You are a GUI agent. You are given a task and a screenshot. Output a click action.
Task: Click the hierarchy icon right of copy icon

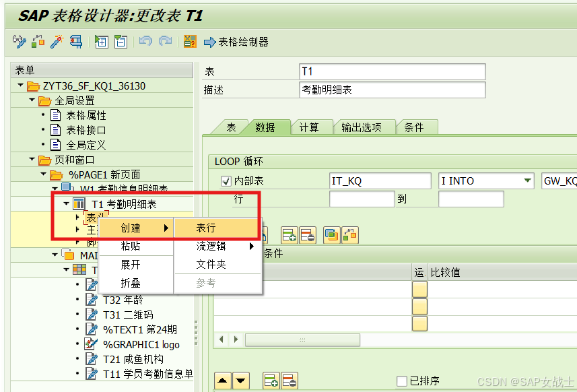350,235
